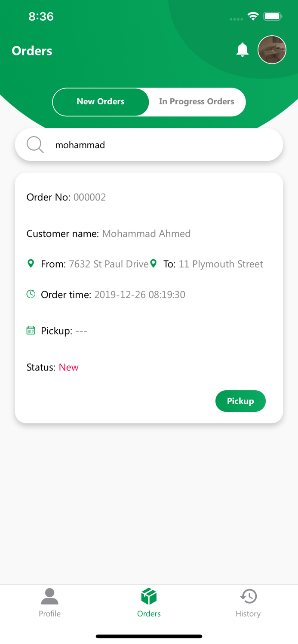Open the Profile tab
This screenshot has height=644, width=298.
pyautogui.click(x=49, y=602)
